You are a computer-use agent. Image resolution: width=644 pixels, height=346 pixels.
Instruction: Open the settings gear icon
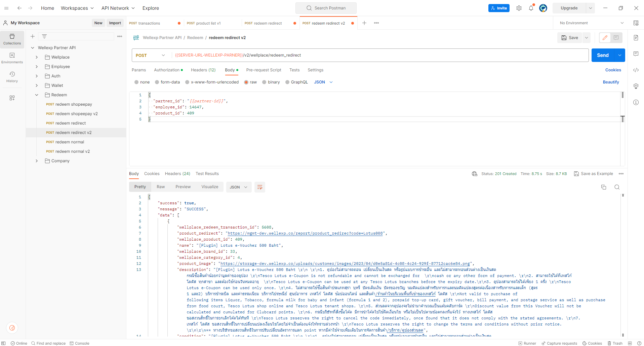click(x=519, y=8)
